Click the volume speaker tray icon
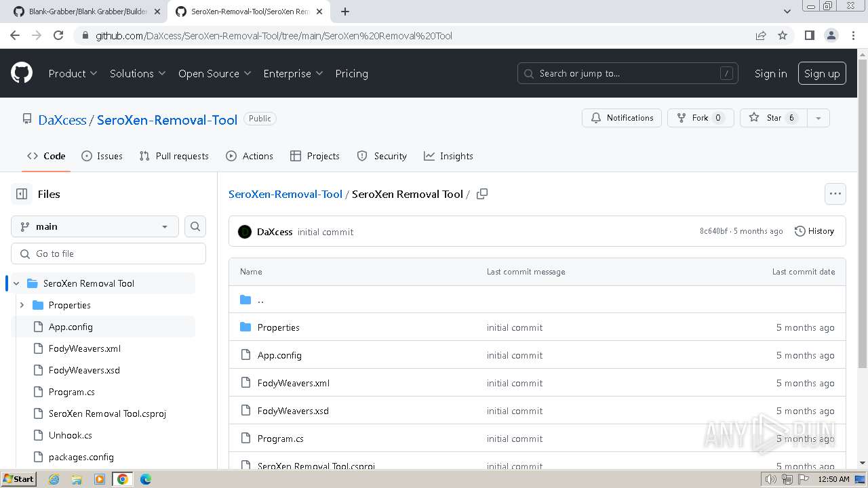Screen dimensions: 868x488 pos(770,479)
